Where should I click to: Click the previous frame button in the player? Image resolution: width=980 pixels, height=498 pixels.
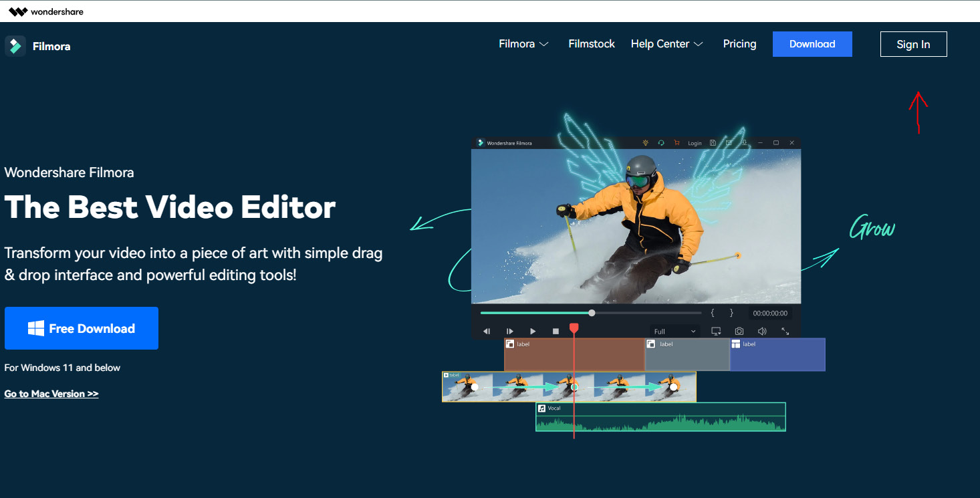[487, 332]
